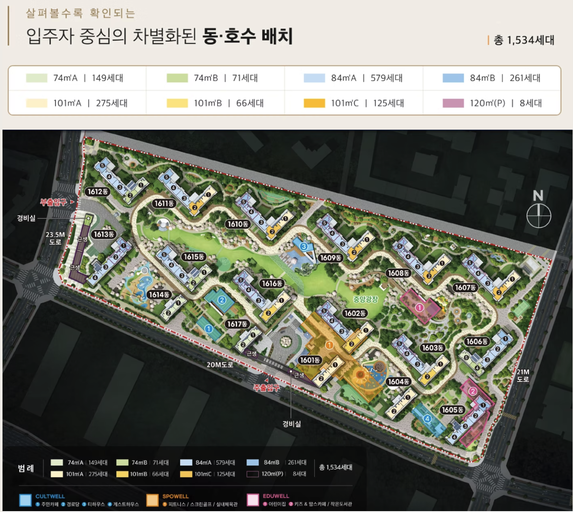This screenshot has width=573, height=512.
Task: Click 101㎡A cream swatch in top legend
Action: [37, 103]
